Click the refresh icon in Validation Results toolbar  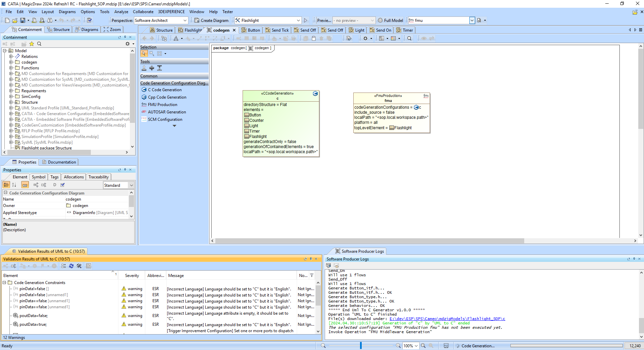(x=71, y=266)
